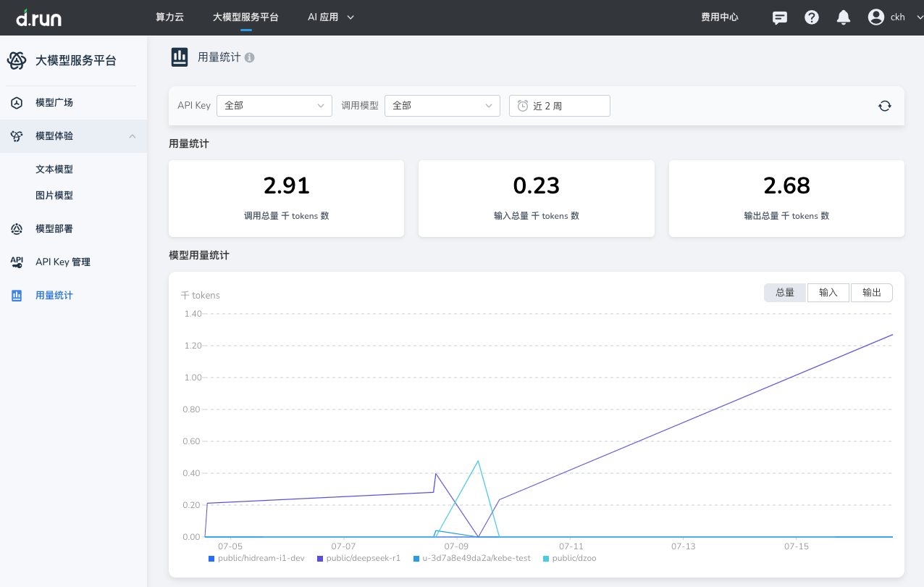Image resolution: width=924 pixels, height=587 pixels.
Task: Switch chart to 输出 view
Action: (x=872, y=292)
